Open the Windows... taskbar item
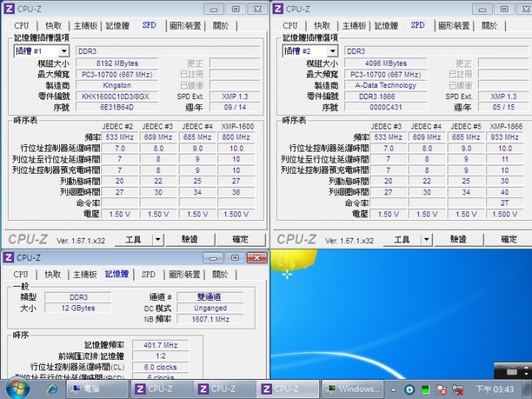 pos(352,389)
